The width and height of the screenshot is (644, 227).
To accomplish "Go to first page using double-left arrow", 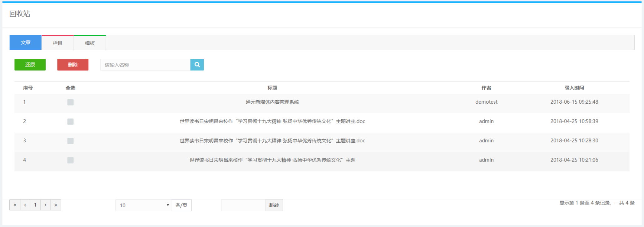I will [15, 205].
